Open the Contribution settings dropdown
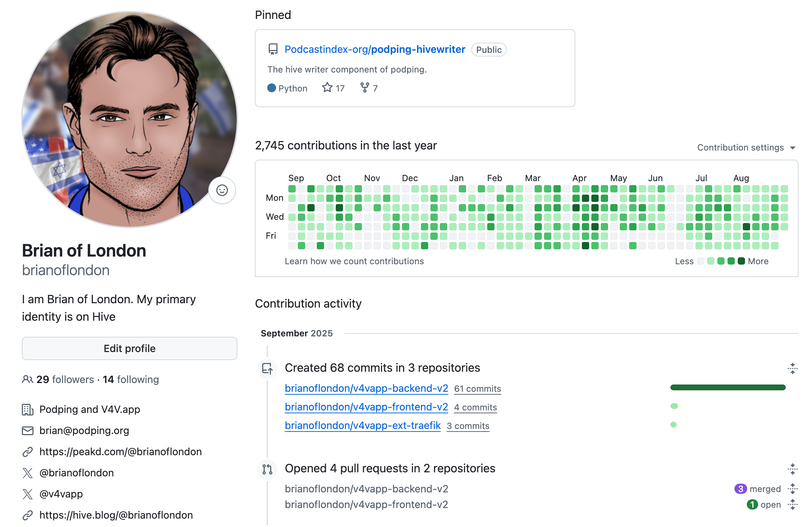 (746, 148)
